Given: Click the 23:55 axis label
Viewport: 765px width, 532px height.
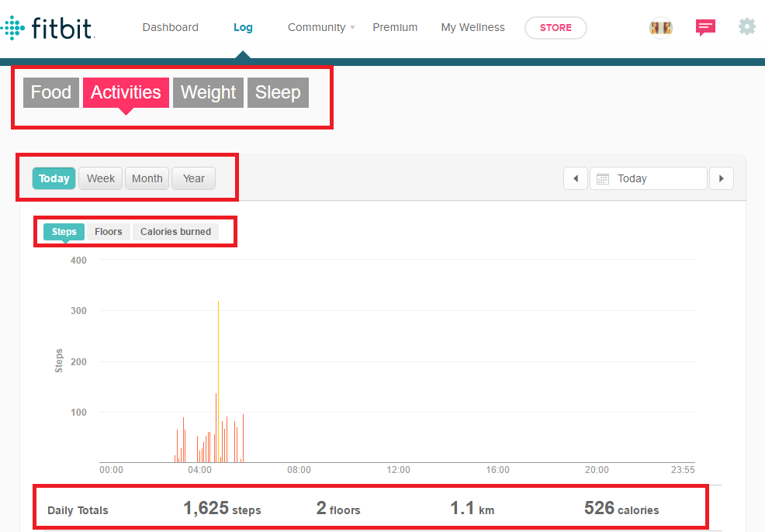Looking at the screenshot, I should click(683, 470).
